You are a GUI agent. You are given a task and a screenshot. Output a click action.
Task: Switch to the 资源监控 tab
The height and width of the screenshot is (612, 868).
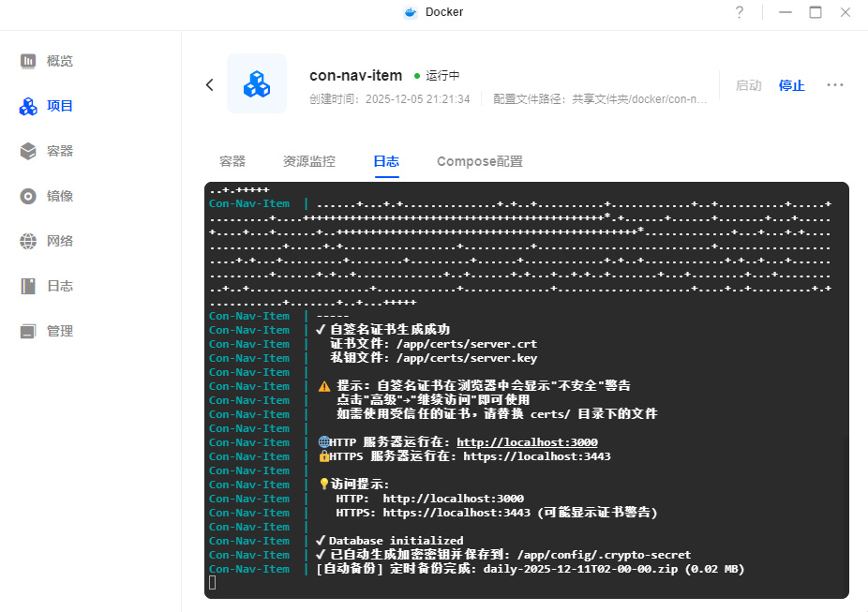point(309,161)
